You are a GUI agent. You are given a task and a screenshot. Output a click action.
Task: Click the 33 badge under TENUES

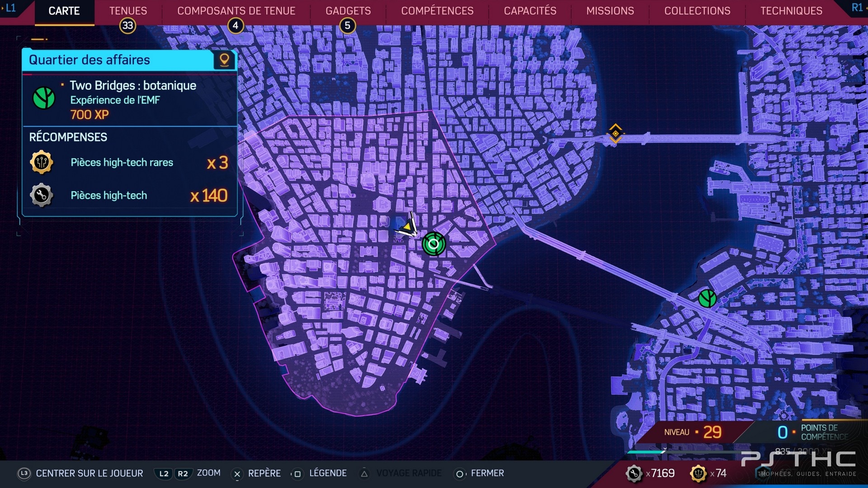pyautogui.click(x=128, y=26)
